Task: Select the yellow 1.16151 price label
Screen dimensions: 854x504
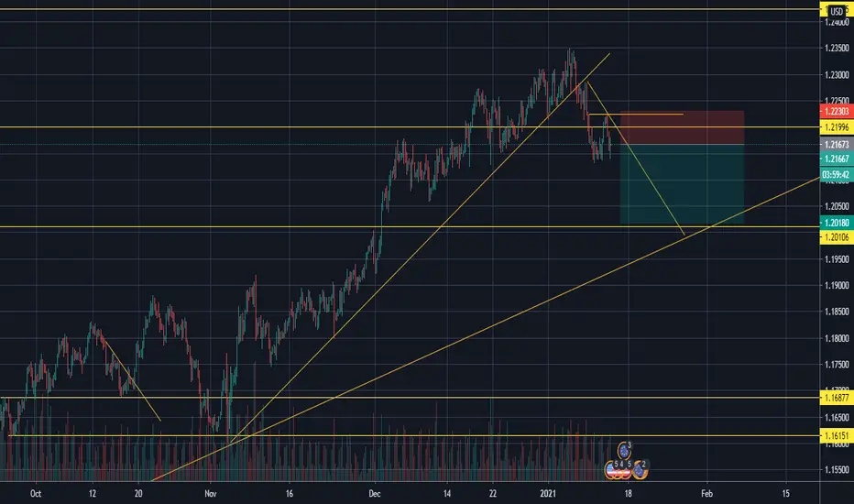Action: pos(837,435)
